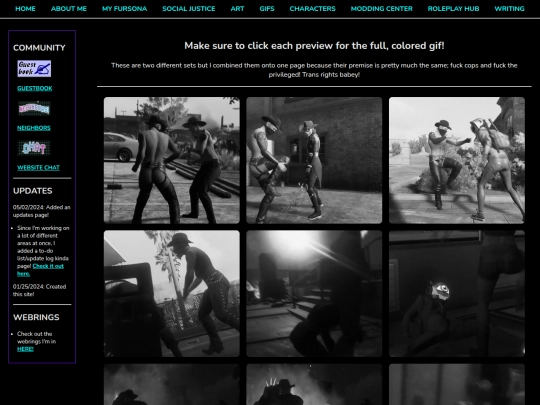Open the gif preview of cowboy beside truck
Screen dimensions: 540x405
coord(172,293)
